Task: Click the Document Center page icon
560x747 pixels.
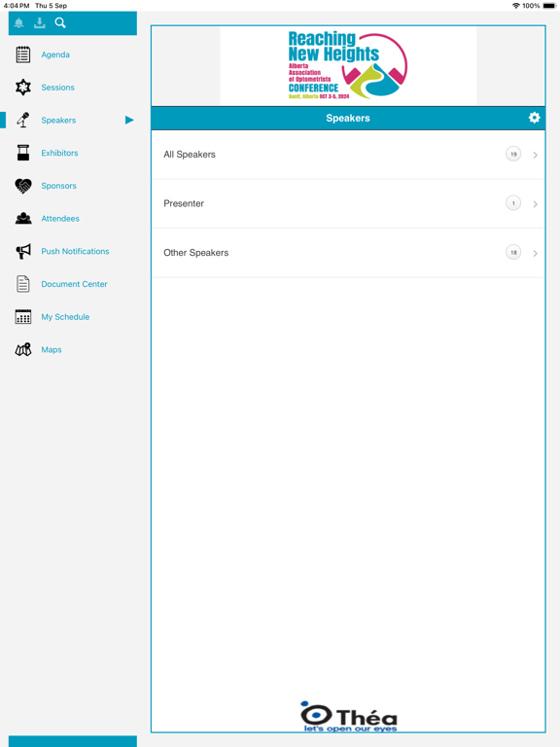Action: point(23,284)
